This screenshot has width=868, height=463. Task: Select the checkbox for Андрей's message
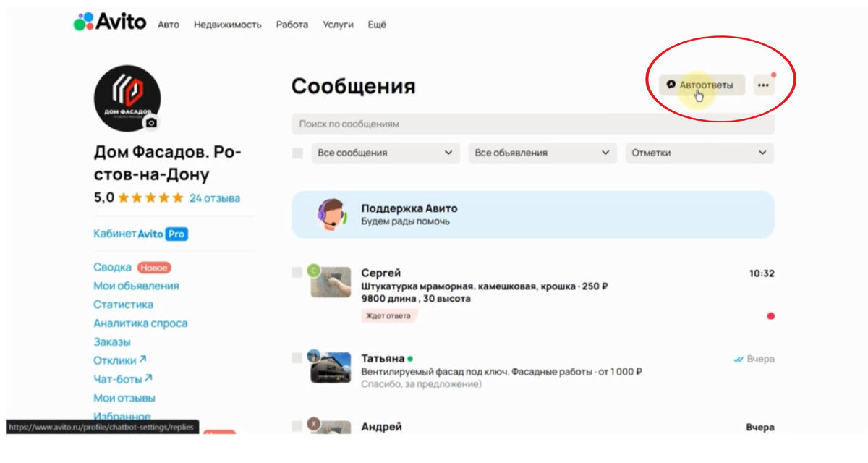[x=297, y=427]
